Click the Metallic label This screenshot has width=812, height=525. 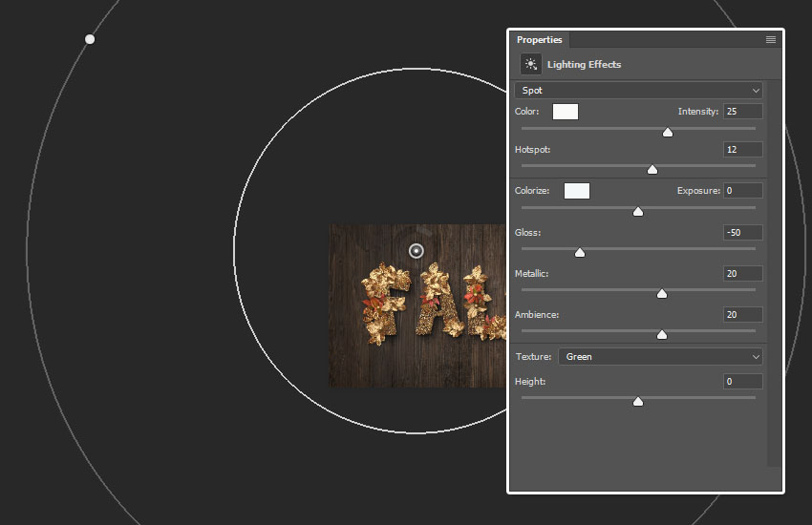(531, 274)
